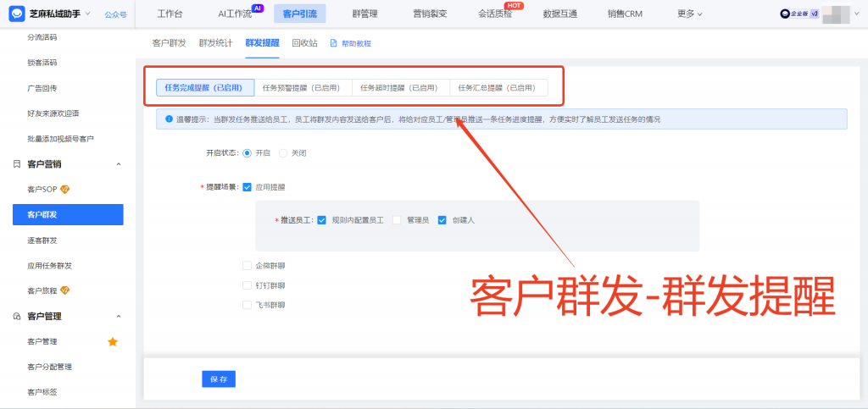The height and width of the screenshot is (409, 868).
Task: Open 应用任务群发 in sidebar
Action: click(49, 265)
